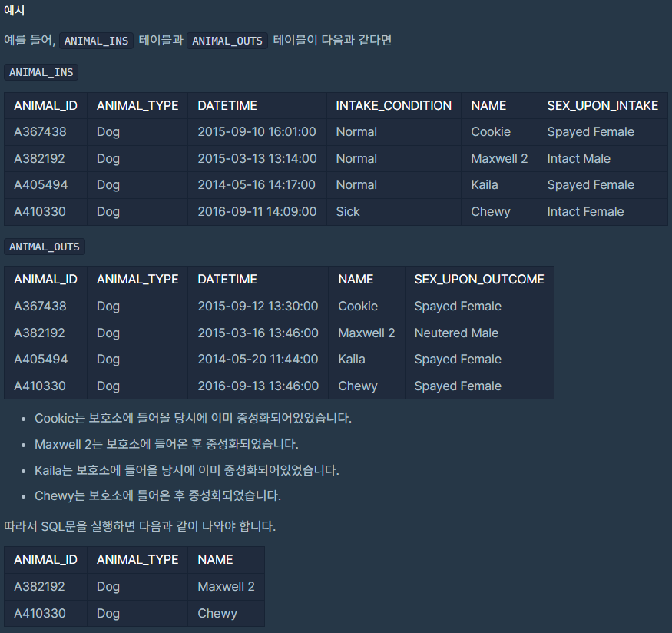Select the datetime 2015-09-12 13:30:00
Screen dimensions: 672x633
pos(257,307)
